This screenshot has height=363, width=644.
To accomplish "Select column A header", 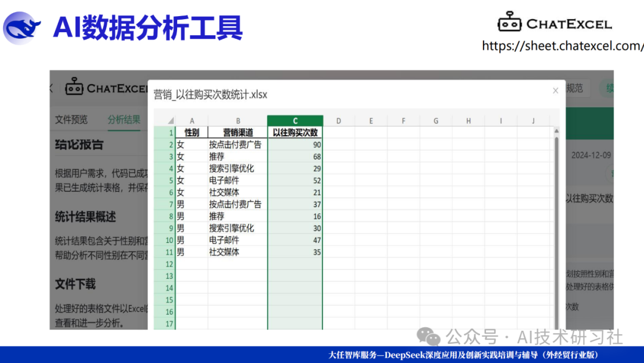I will pyautogui.click(x=191, y=121).
